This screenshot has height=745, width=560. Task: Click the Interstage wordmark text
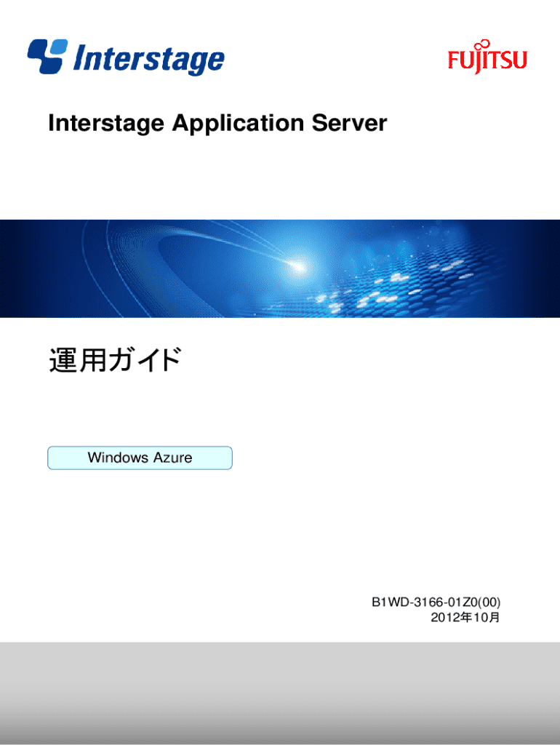pyautogui.click(x=148, y=58)
